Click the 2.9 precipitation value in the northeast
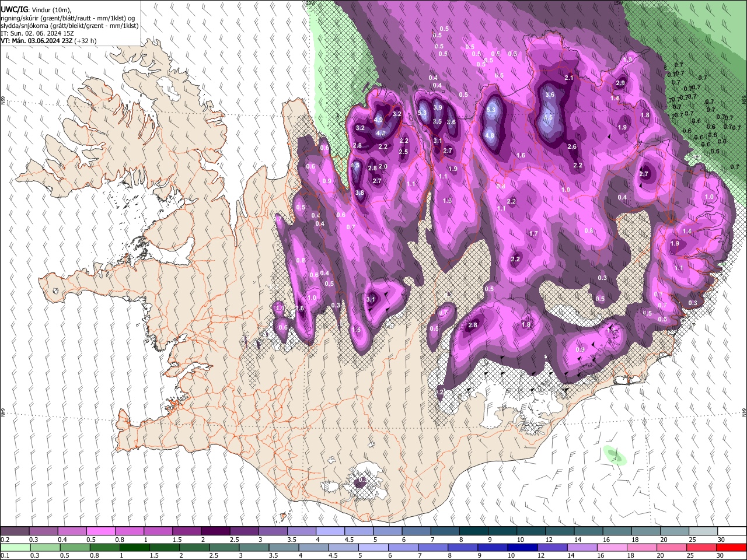 coord(620,83)
